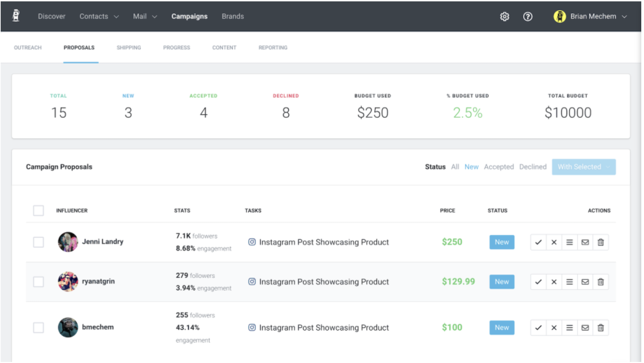Filter proposals by Accepted status

[x=499, y=167]
